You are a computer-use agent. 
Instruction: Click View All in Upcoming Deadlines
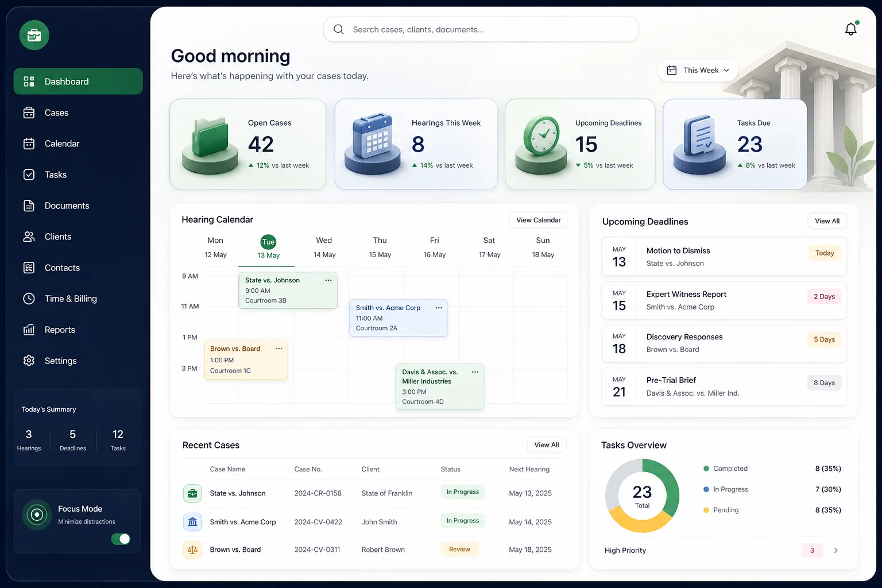pos(827,221)
